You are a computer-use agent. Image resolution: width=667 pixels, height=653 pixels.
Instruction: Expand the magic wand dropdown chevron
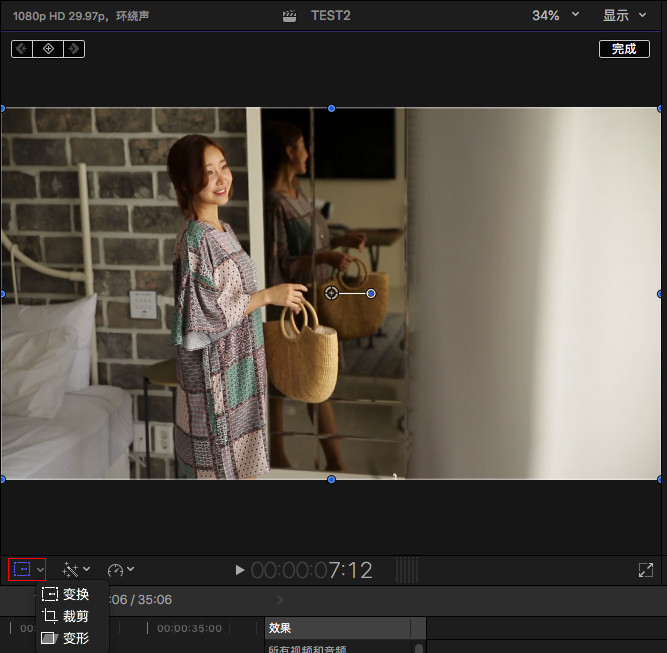coord(86,569)
